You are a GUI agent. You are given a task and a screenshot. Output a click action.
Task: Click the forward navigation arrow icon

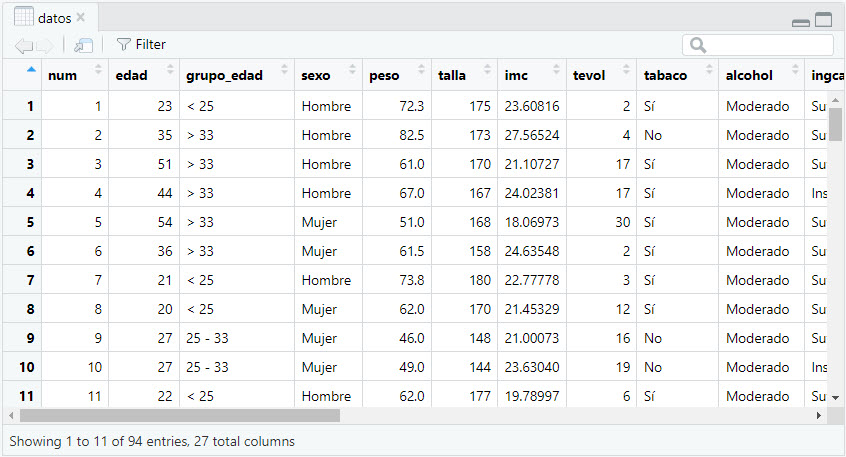[x=45, y=45]
